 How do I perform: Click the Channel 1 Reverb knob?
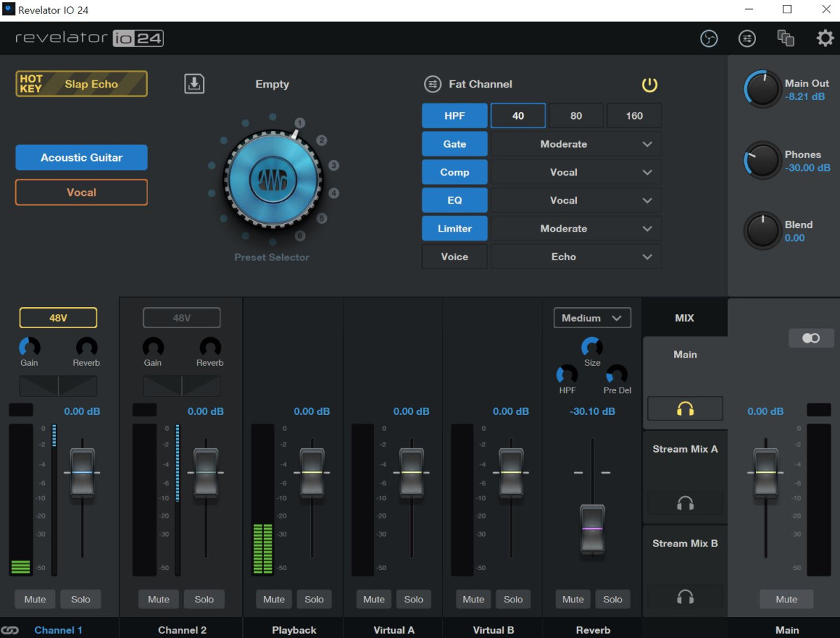[87, 347]
